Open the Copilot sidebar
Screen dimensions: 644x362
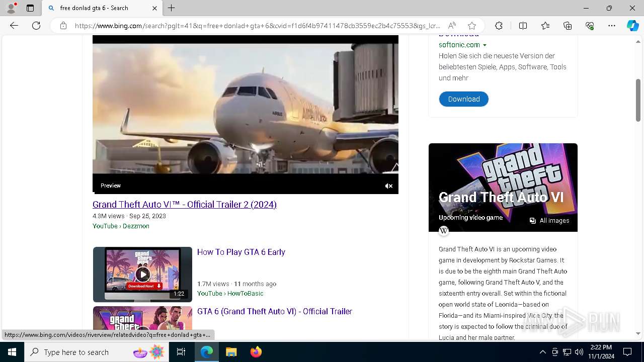coord(632,26)
